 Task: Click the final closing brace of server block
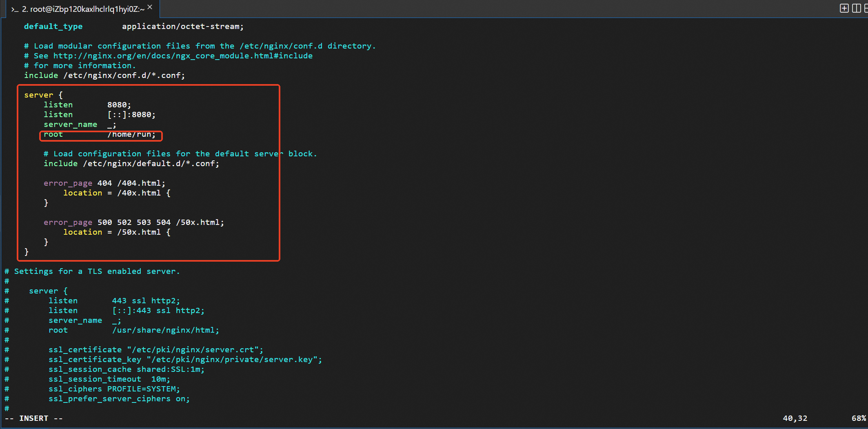[27, 252]
